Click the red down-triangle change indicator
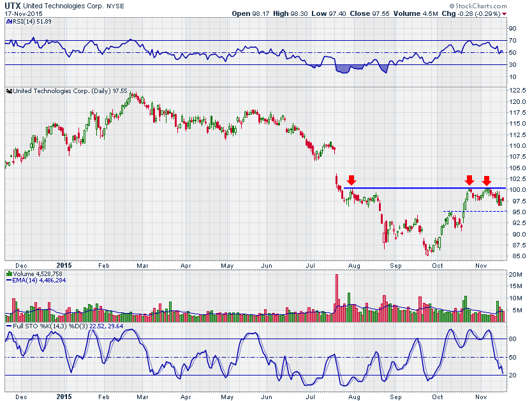 504,14
